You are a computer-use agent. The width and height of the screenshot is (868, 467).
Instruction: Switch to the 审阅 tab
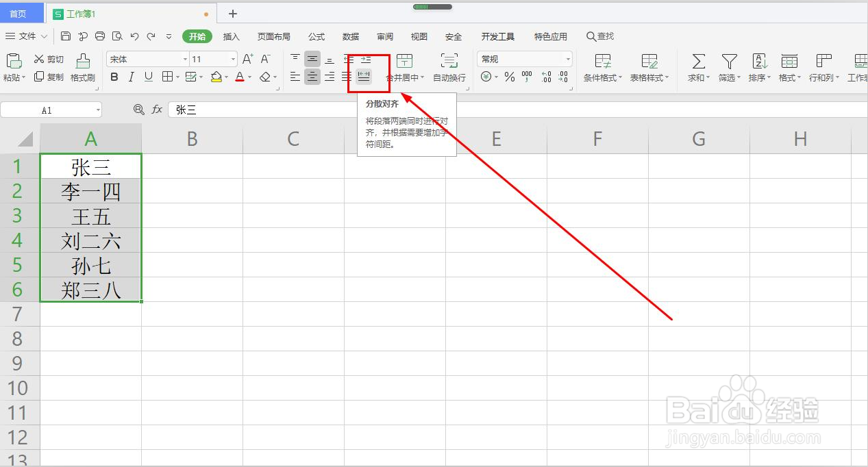click(x=385, y=36)
